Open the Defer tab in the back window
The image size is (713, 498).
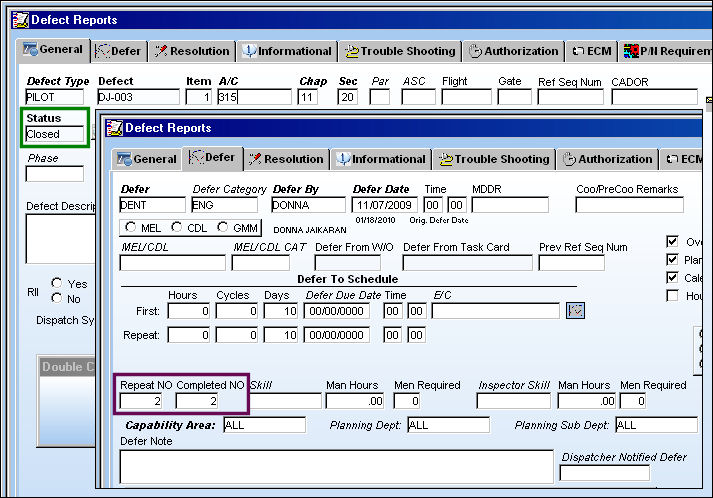click(x=119, y=51)
